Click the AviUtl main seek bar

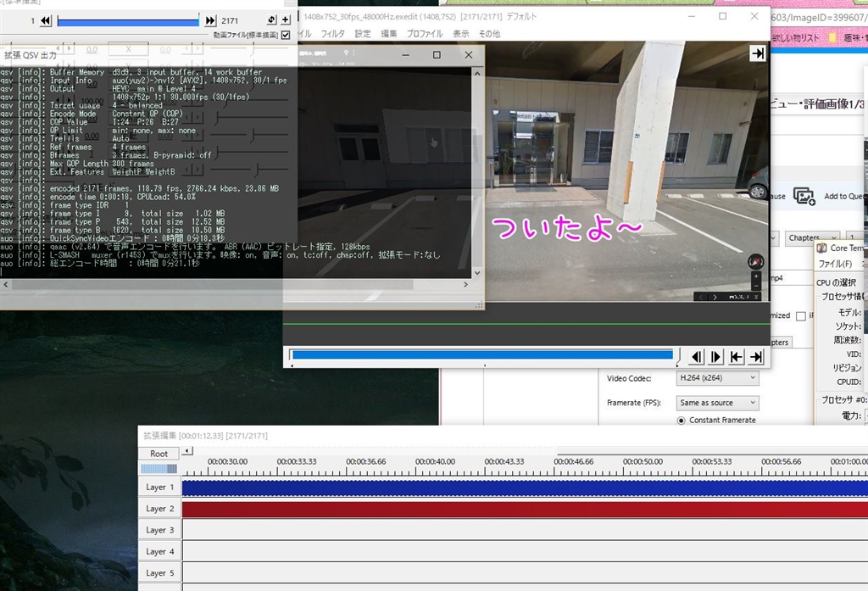coord(482,355)
